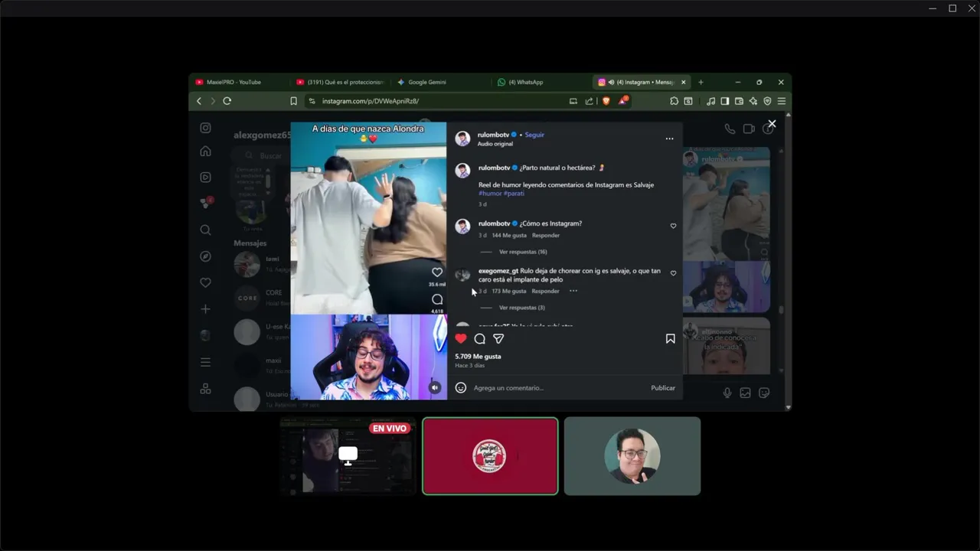Expand 'Ver respuestas (16)' replies

523,252
